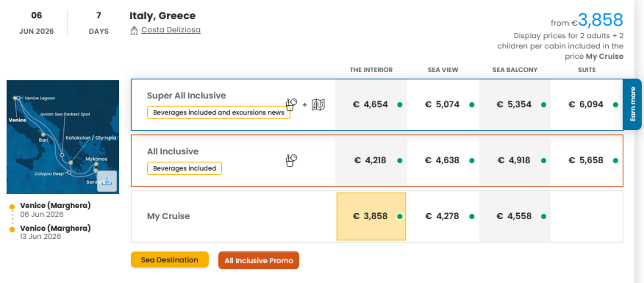This screenshot has width=644, height=283.
Task: Click the beverages icon in Super All Inclusive row
Action: coord(291,104)
